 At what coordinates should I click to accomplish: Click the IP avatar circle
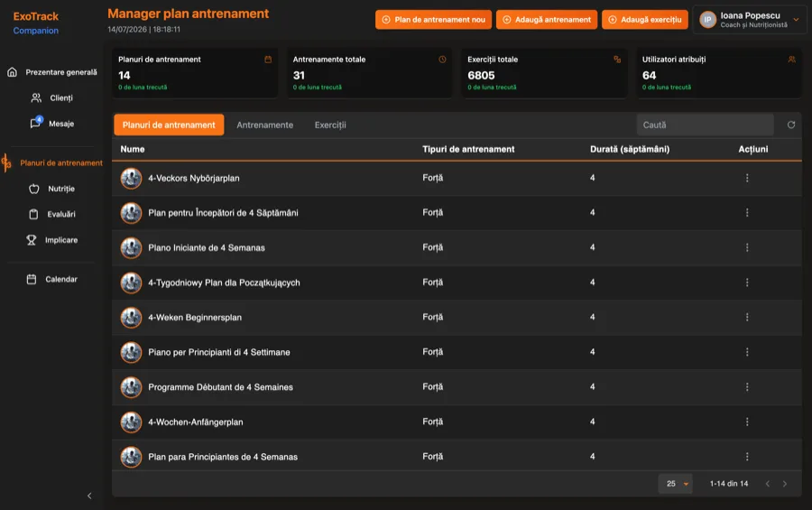[707, 20]
